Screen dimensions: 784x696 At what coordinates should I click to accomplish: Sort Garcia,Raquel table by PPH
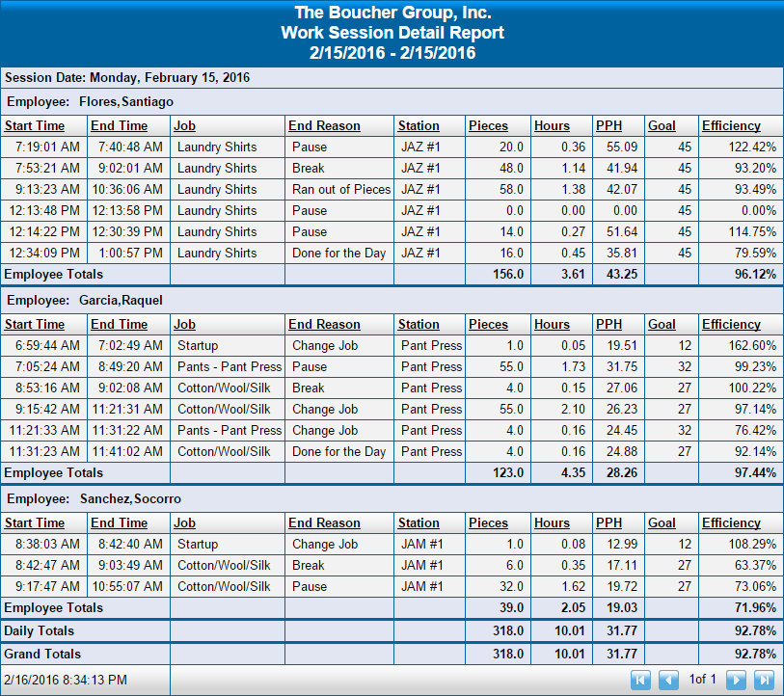pos(609,325)
